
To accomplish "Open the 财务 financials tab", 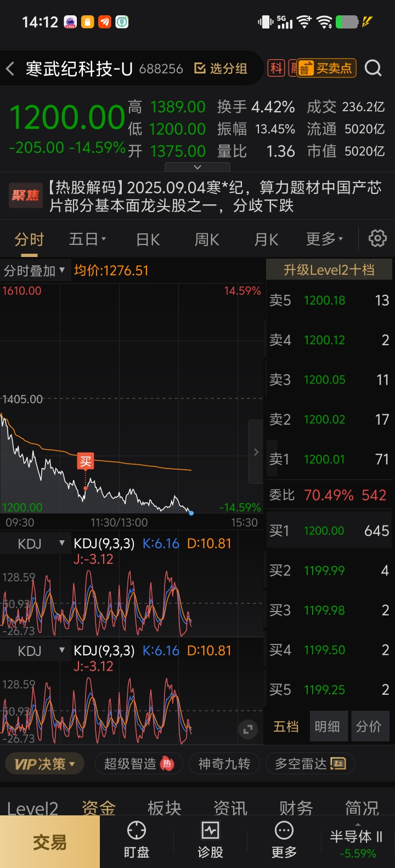I will coord(296,808).
